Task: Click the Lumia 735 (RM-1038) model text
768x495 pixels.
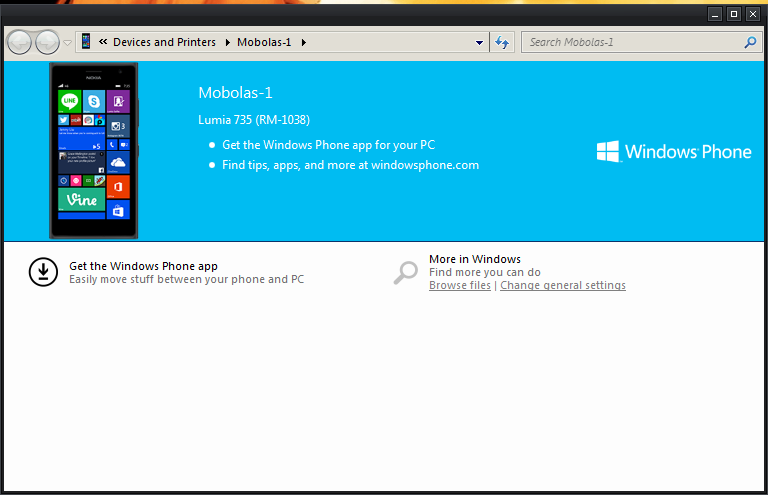Action: pyautogui.click(x=254, y=119)
